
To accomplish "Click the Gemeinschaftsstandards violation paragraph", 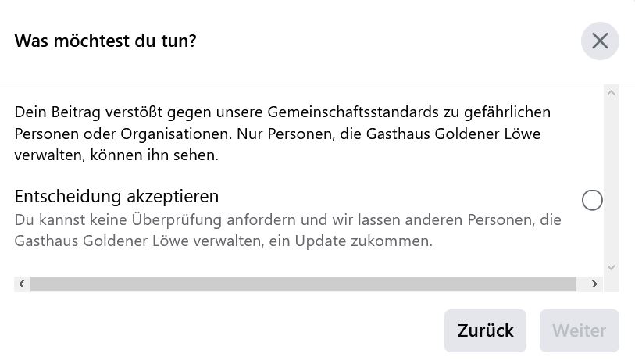I will coord(282,134).
